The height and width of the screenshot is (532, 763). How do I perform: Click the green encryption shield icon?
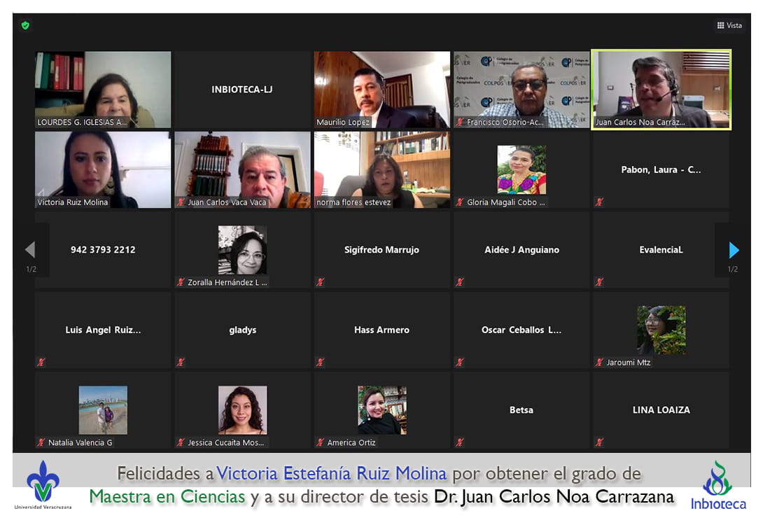tap(25, 25)
